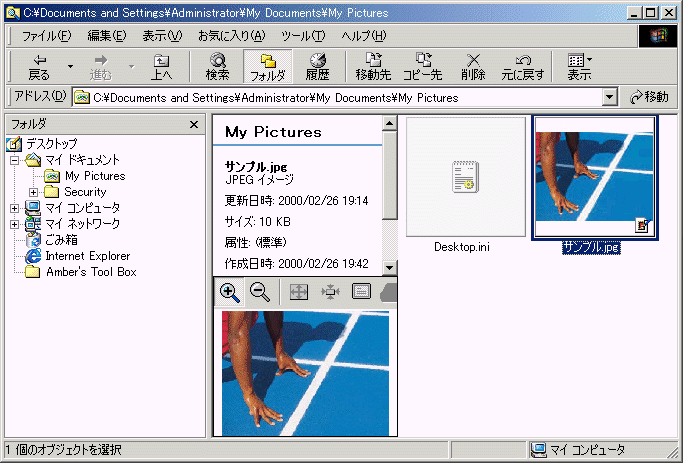Open the 表示 (Views) toolbar dropdown
The image size is (683, 463).
(579, 67)
